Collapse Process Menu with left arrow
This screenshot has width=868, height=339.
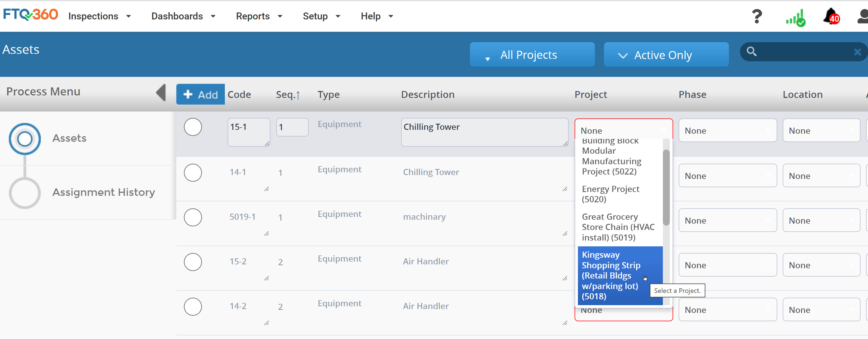pyautogui.click(x=161, y=92)
